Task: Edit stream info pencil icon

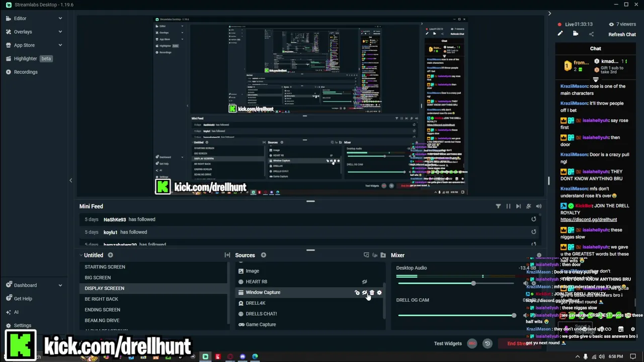Action: 560,34
